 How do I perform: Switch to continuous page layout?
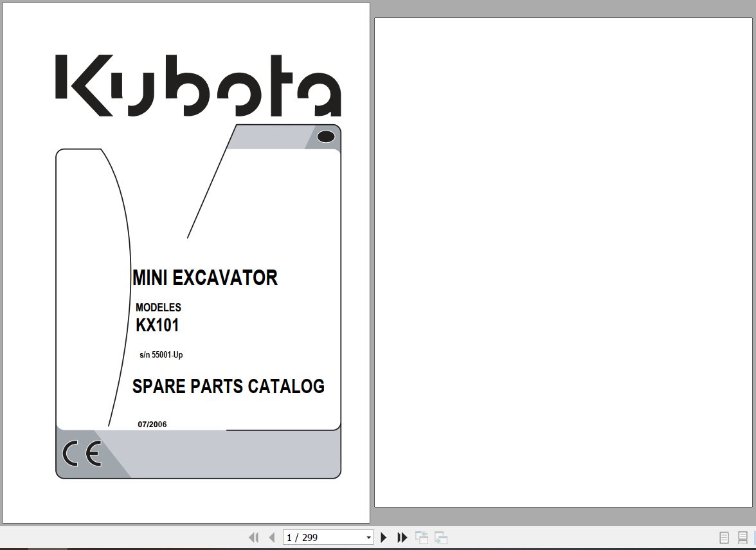point(742,537)
